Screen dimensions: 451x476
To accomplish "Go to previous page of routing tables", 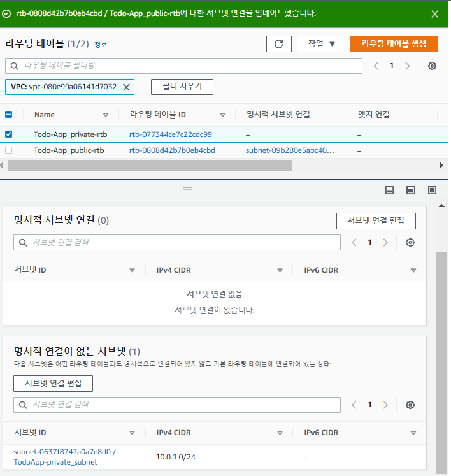I will pos(376,66).
